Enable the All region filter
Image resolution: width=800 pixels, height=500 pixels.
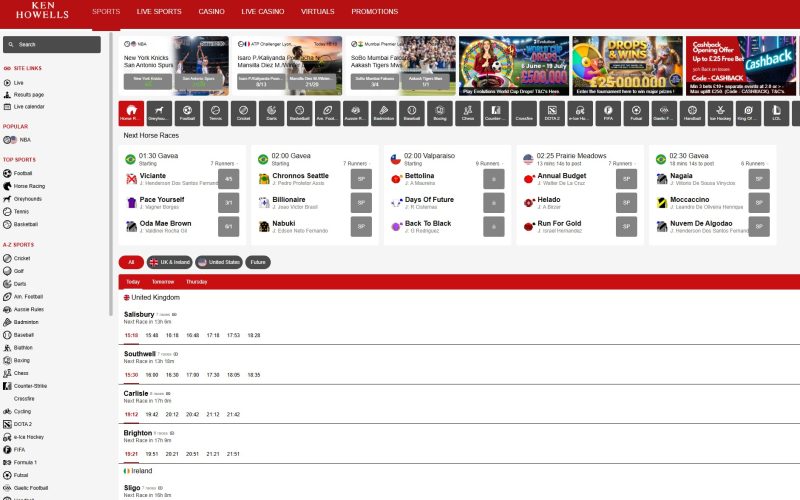pos(131,262)
